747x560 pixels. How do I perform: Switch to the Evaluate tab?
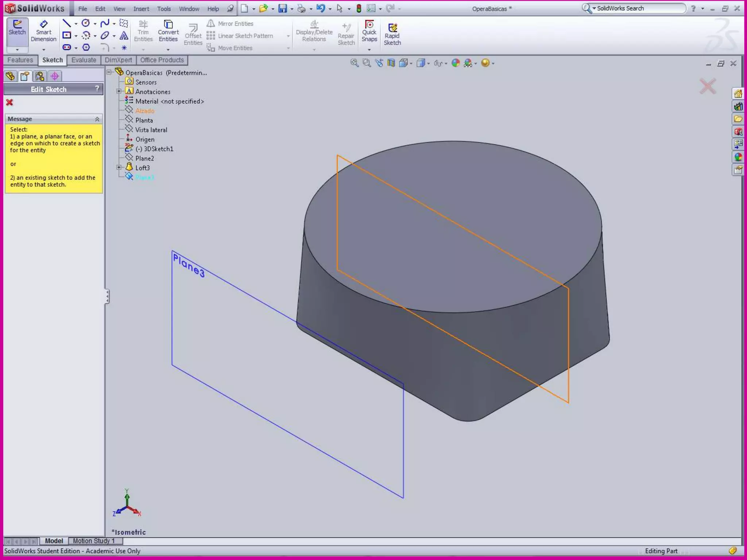tap(84, 60)
